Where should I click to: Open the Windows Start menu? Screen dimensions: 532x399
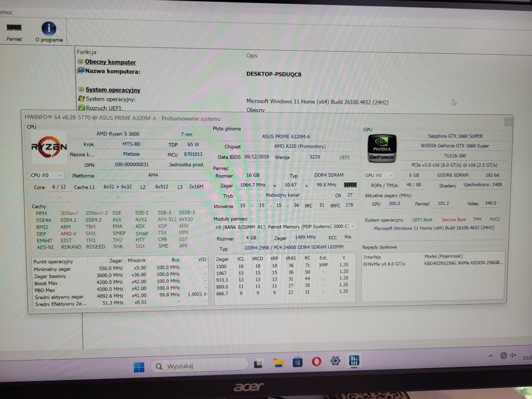pos(139,367)
